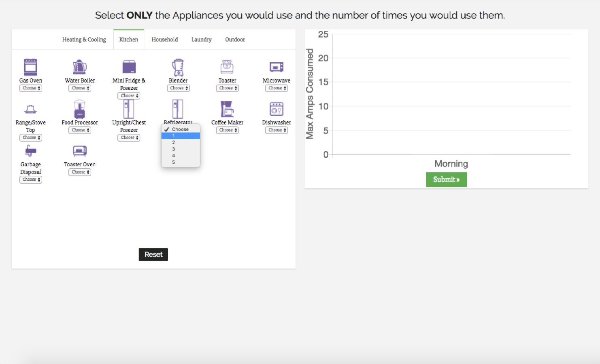Viewport: 600px width, 364px height.
Task: Select option 1 in Refrigerator dropdown list
Action: (181, 136)
